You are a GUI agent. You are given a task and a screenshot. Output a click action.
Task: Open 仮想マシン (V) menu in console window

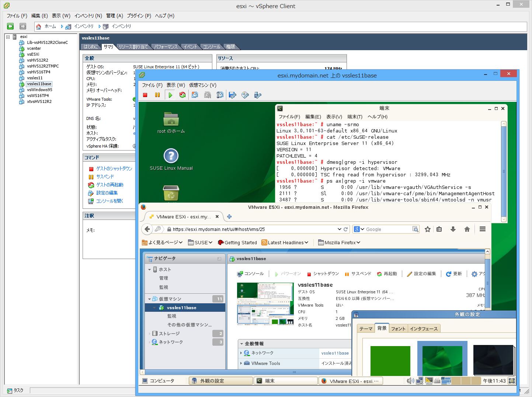pyautogui.click(x=203, y=85)
